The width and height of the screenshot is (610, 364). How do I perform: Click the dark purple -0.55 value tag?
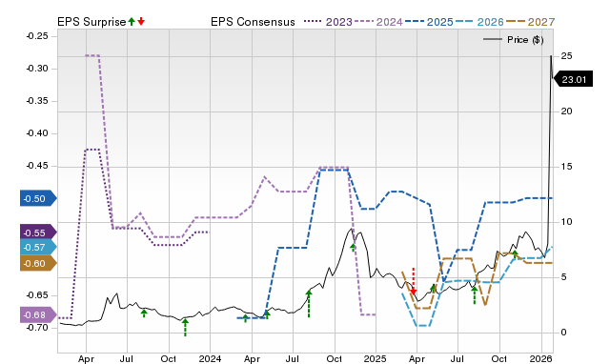tap(38, 233)
